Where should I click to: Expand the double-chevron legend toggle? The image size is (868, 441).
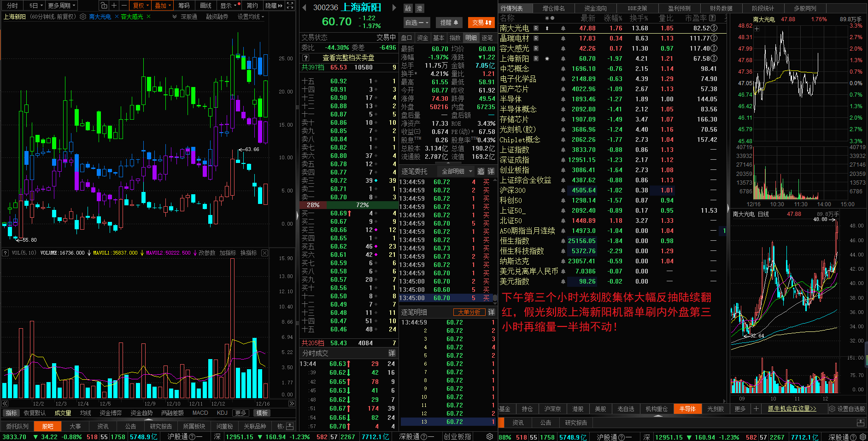pyautogui.click(x=175, y=17)
